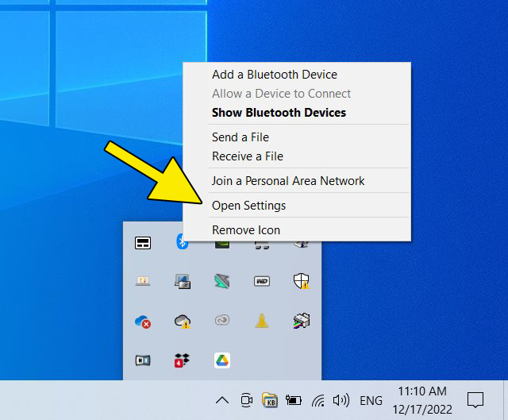This screenshot has height=420, width=508.
Task: Click the Meet Now camera taskbar icon
Action: (x=247, y=401)
